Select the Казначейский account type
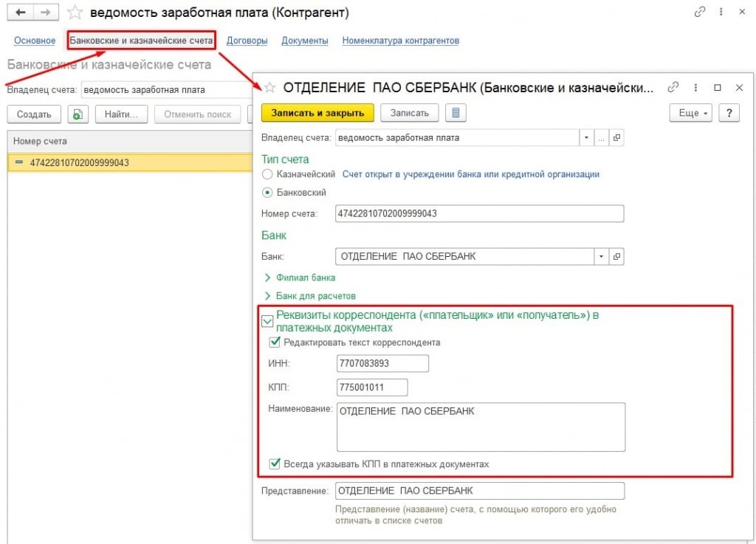This screenshot has height=544, width=756. point(268,174)
